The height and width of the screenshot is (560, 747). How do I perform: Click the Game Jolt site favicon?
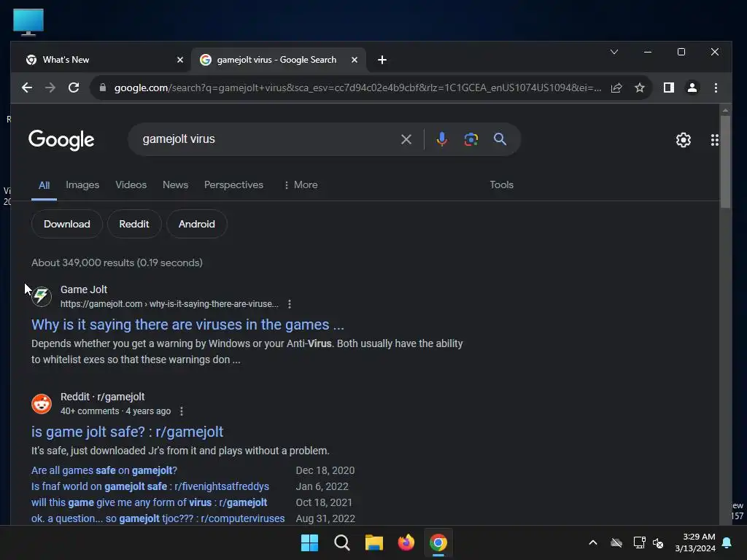pos(42,296)
